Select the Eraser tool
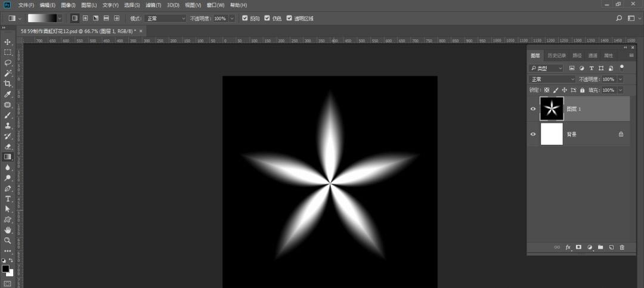The height and width of the screenshot is (288, 644). pos(7,146)
